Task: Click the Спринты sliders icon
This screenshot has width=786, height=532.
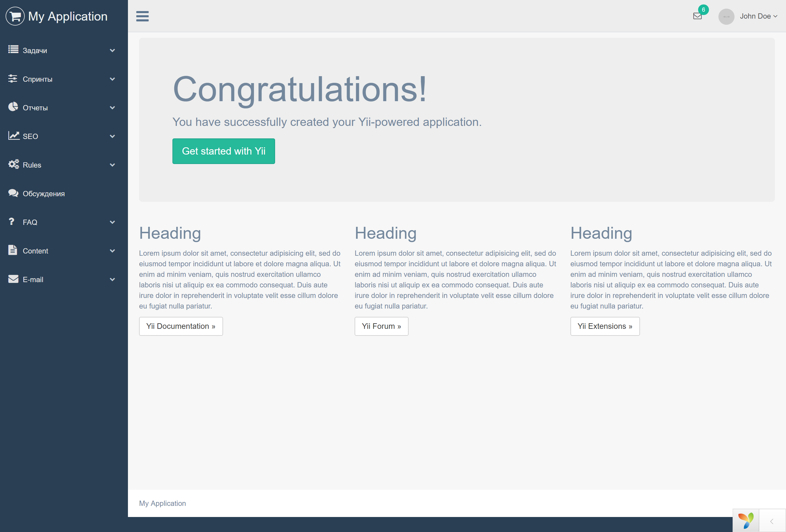Action: click(x=13, y=78)
